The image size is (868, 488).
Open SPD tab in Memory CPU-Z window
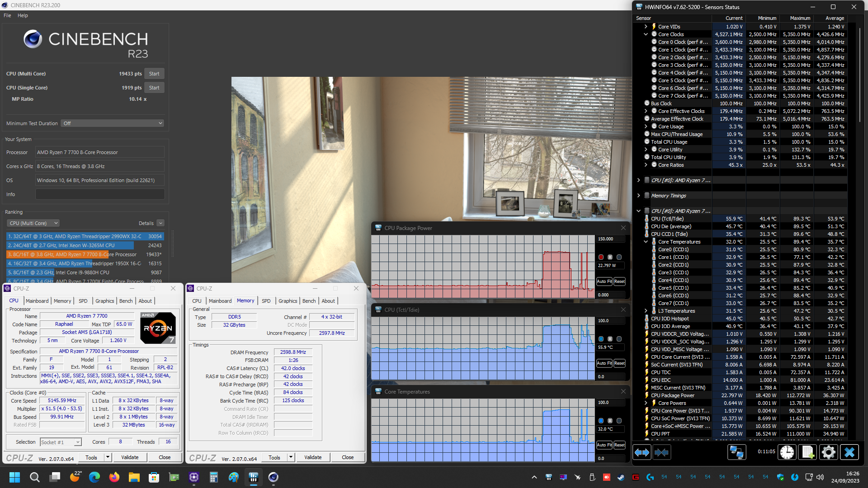pos(266,301)
